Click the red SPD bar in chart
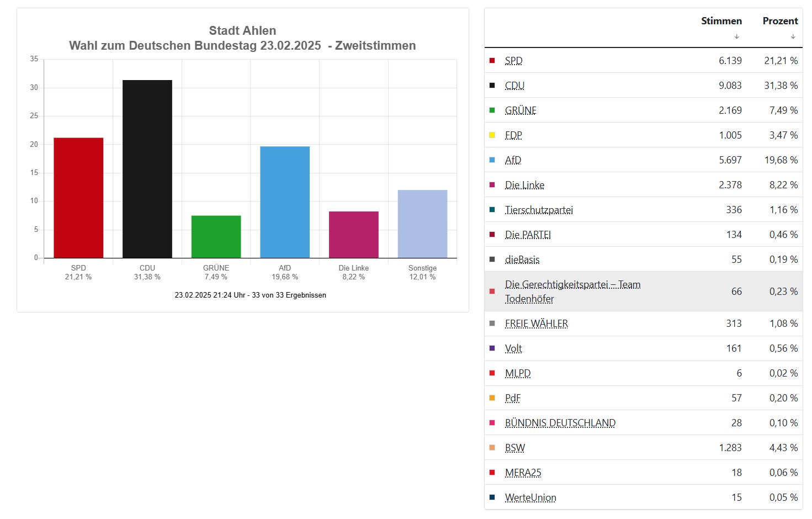812x519 pixels. point(78,198)
